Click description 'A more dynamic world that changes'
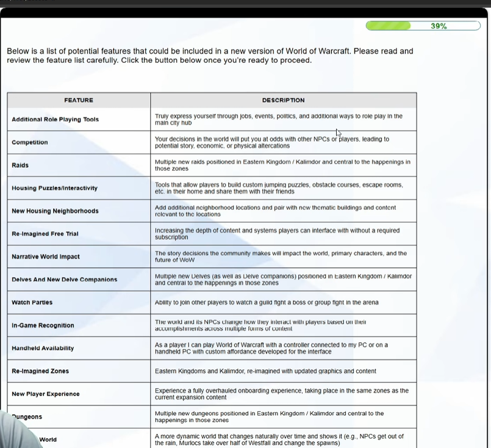The height and width of the screenshot is (448, 491). [279, 439]
